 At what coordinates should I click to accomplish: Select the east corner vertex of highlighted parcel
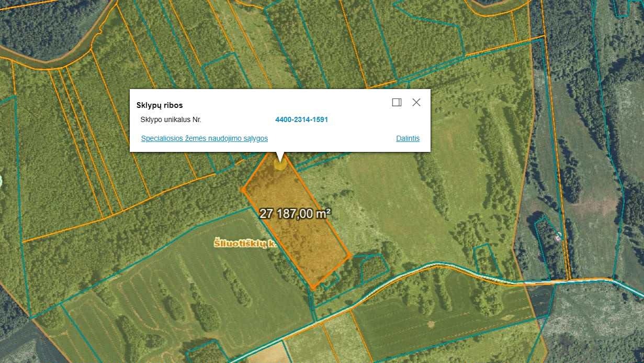tap(349, 256)
